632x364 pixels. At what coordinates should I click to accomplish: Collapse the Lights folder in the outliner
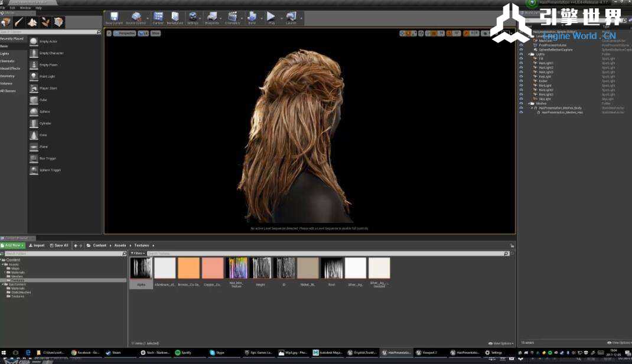click(529, 54)
